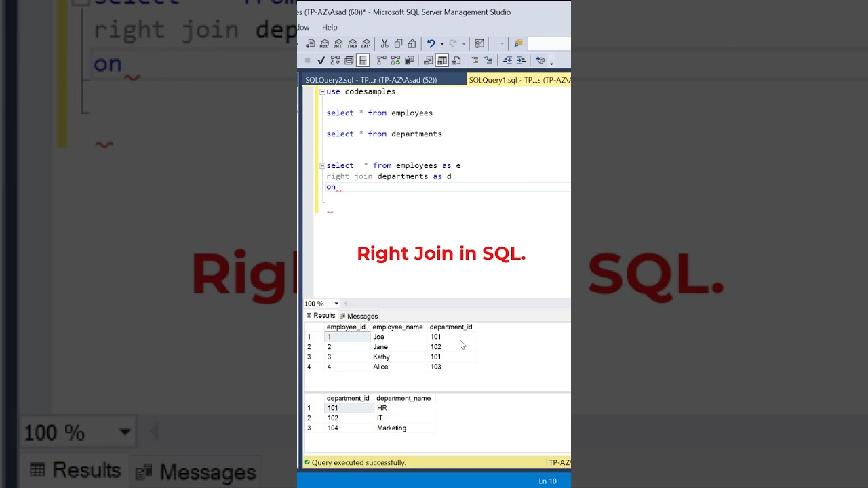Open a new MDX query
Screen dimensions: 868x488
[x=324, y=43]
